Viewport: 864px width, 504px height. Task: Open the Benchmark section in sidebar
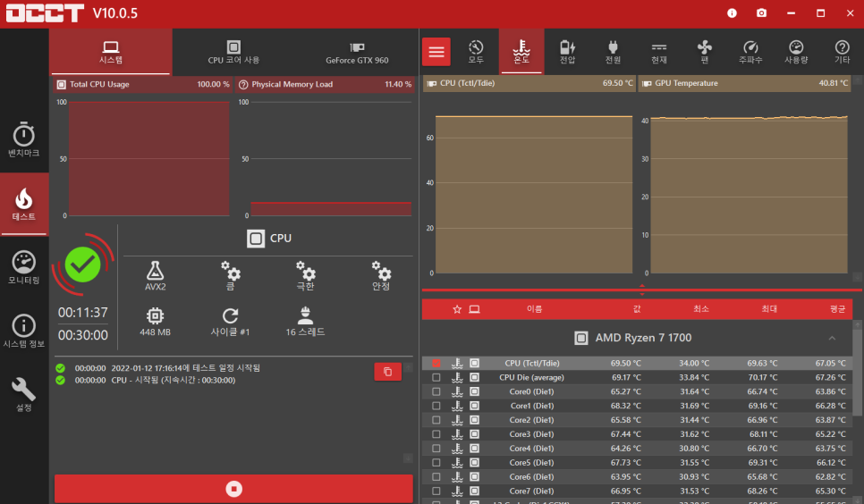[23, 140]
